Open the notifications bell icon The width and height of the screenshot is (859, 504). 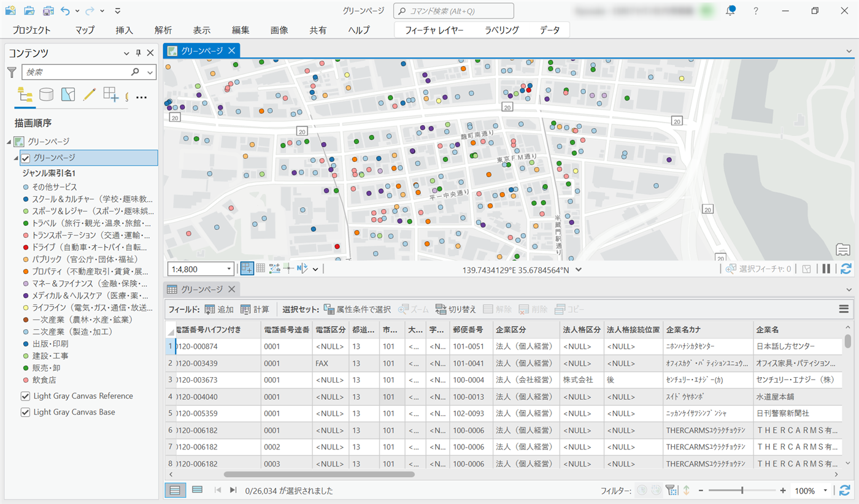[730, 11]
